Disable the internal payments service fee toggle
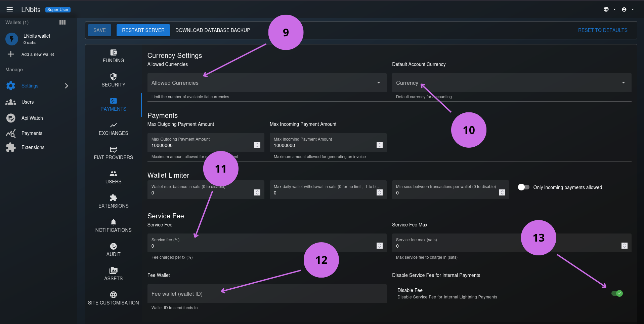644x324 pixels. [x=617, y=293]
